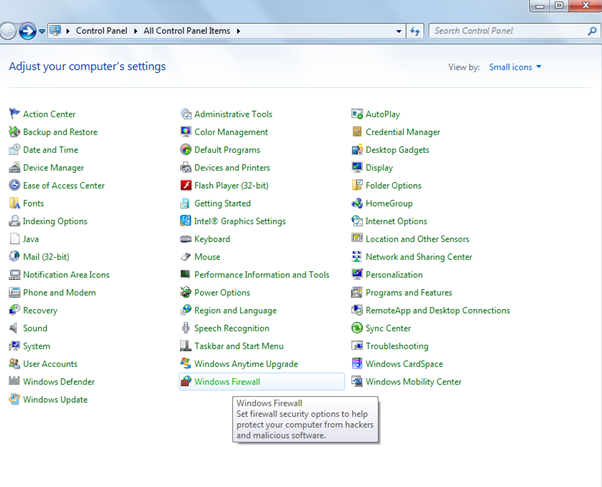
Task: Click the Administrative Tools gear icon
Action: 186,114
